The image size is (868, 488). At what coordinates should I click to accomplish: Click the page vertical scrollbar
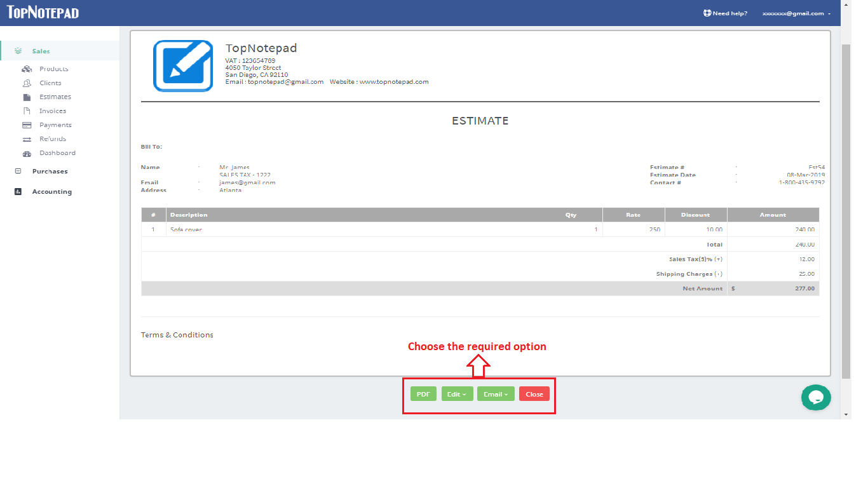[x=845, y=212]
